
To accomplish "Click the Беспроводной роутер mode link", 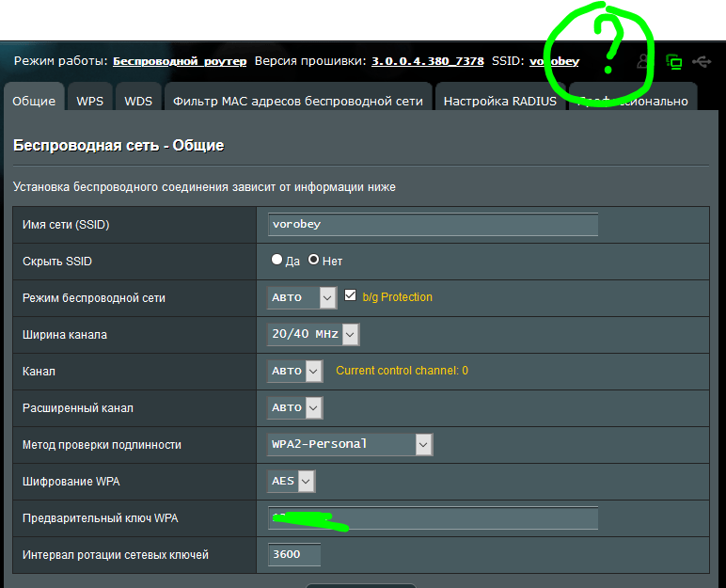I will (x=180, y=61).
